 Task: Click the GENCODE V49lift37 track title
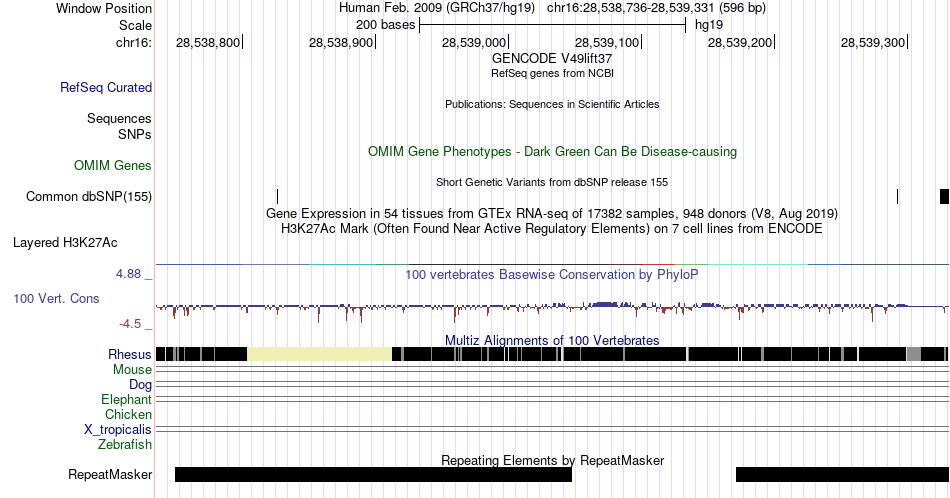tap(552, 58)
